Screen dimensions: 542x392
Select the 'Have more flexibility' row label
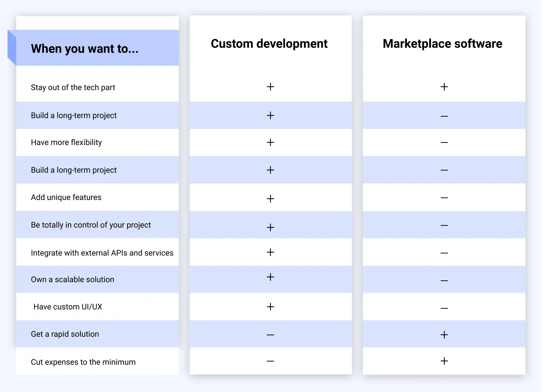(66, 143)
